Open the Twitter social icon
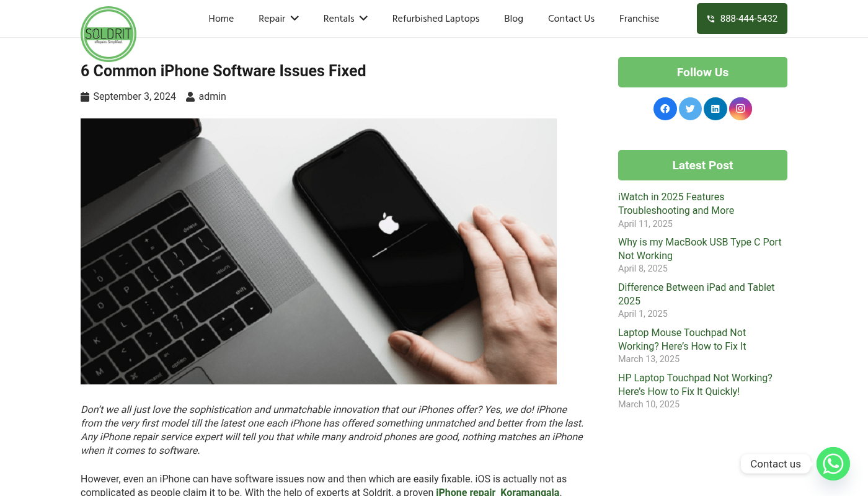The height and width of the screenshot is (496, 868). tap(690, 108)
